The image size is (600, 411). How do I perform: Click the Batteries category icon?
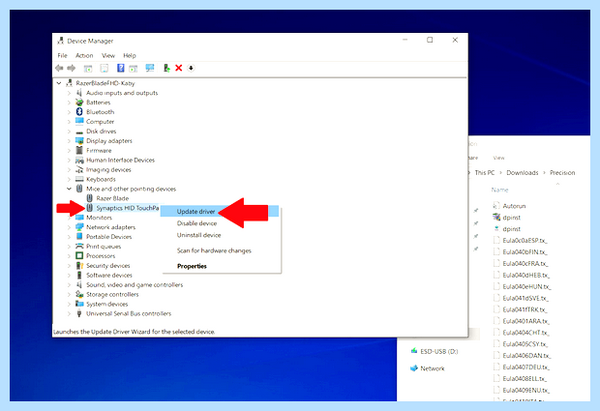[79, 102]
